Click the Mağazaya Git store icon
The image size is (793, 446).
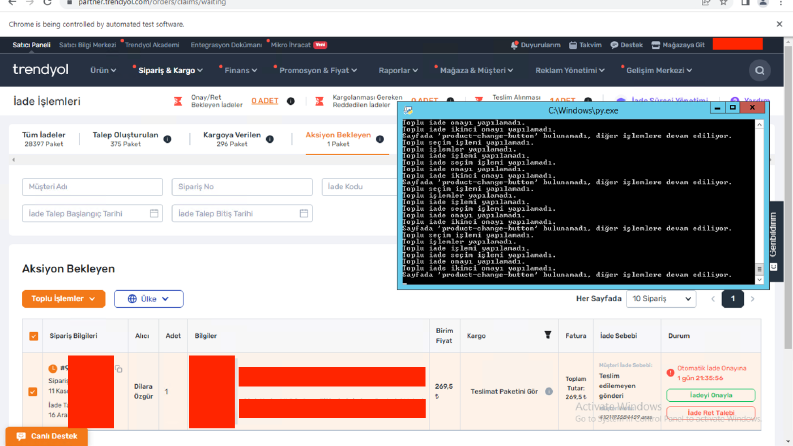pos(655,45)
